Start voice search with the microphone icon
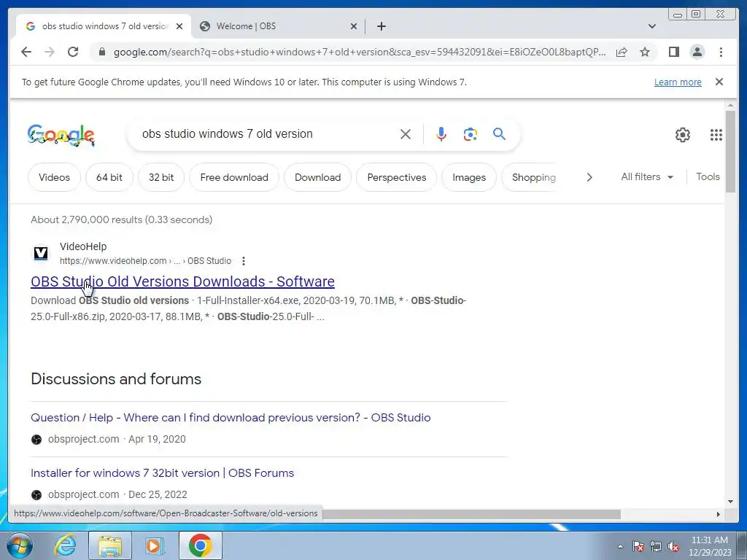Screen dimensions: 747x560 [441, 134]
